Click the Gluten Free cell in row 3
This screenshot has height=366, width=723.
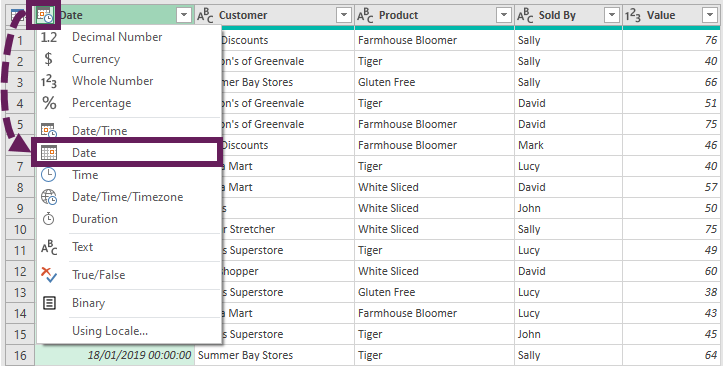point(434,82)
